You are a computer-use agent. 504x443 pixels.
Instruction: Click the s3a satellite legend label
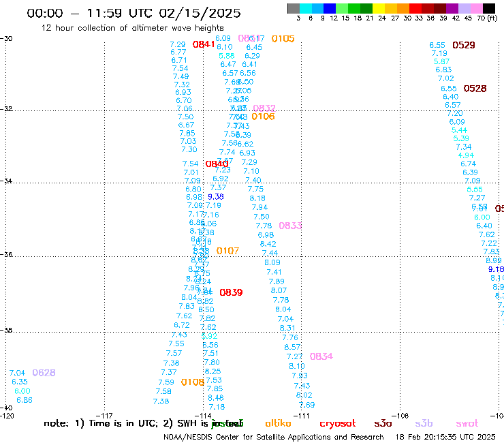(x=383, y=423)
